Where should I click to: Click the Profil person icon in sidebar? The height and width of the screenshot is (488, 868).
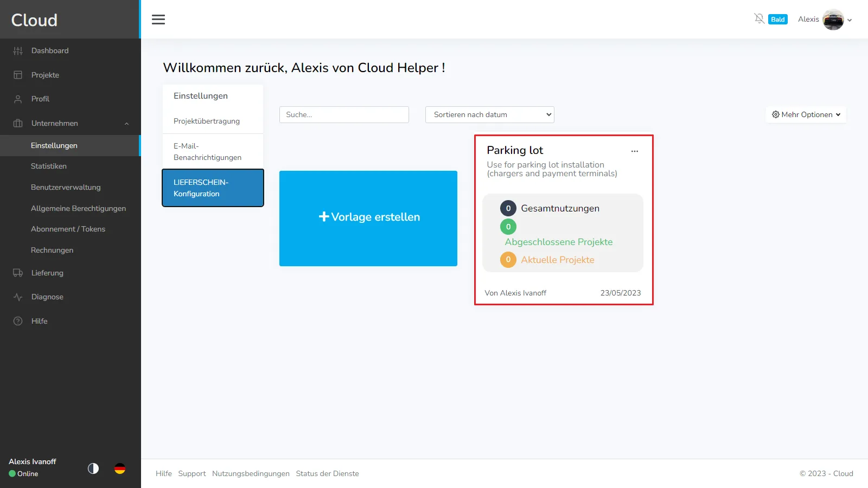pyautogui.click(x=18, y=99)
